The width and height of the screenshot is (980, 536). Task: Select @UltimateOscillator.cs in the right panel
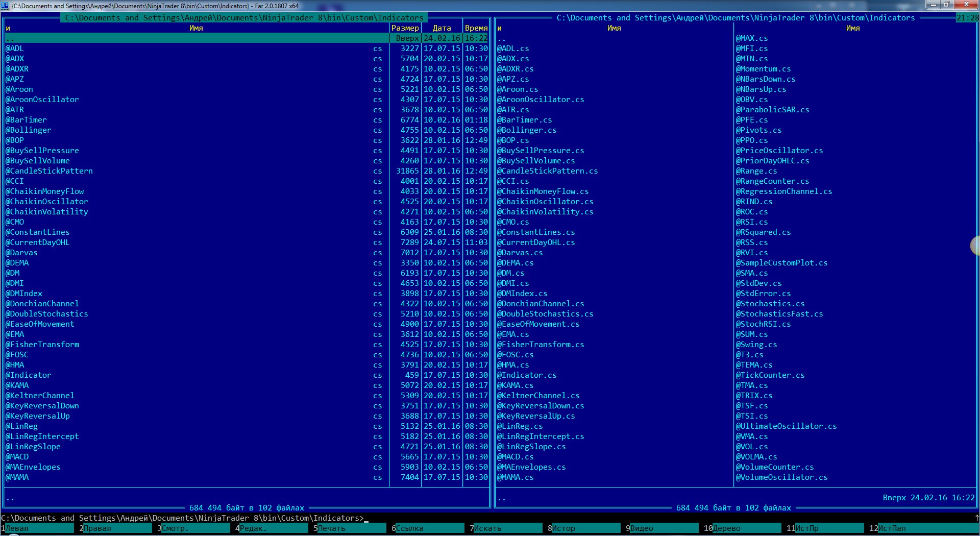tap(787, 426)
